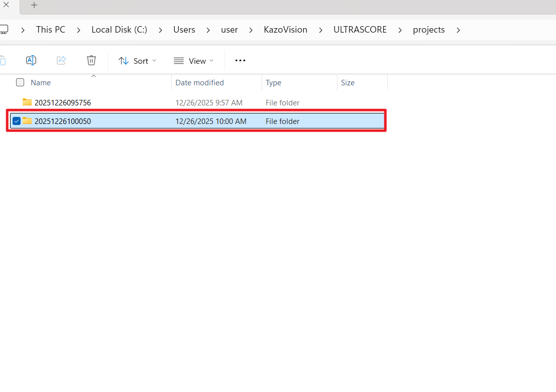
Task: Click the Rename icon in the toolbar
Action: (31, 60)
